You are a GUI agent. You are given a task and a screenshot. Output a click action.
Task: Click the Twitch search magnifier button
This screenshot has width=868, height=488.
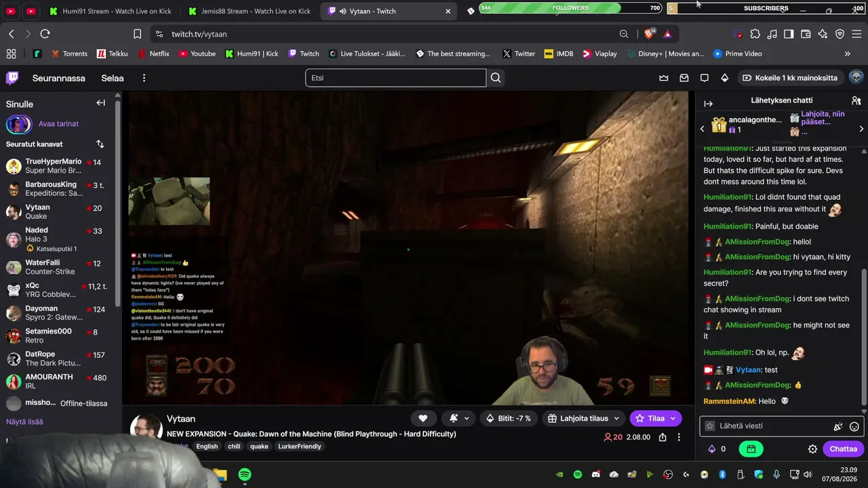tap(496, 78)
